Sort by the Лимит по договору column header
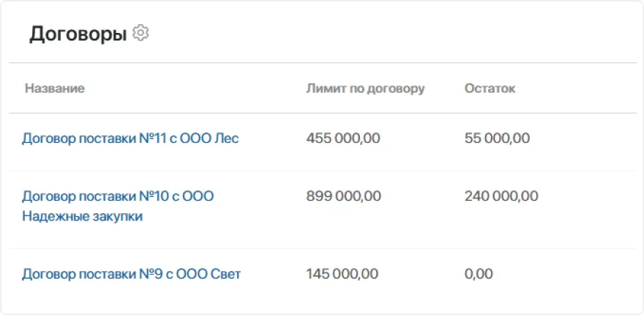This screenshot has height=315, width=644. coord(365,89)
